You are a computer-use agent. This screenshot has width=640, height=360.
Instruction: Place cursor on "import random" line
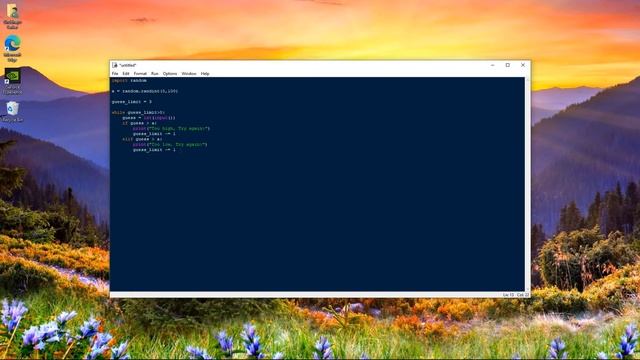point(129,81)
